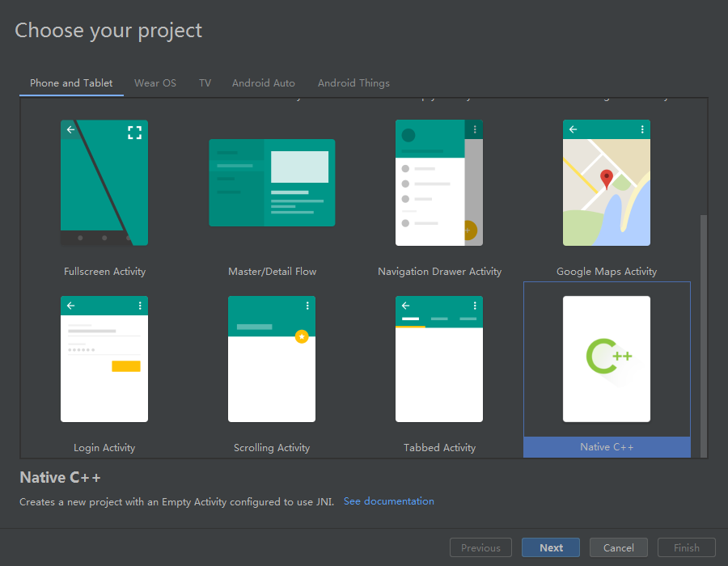This screenshot has width=728, height=566.
Task: Select the Scrolling Activity template thumbnail
Action: (272, 359)
